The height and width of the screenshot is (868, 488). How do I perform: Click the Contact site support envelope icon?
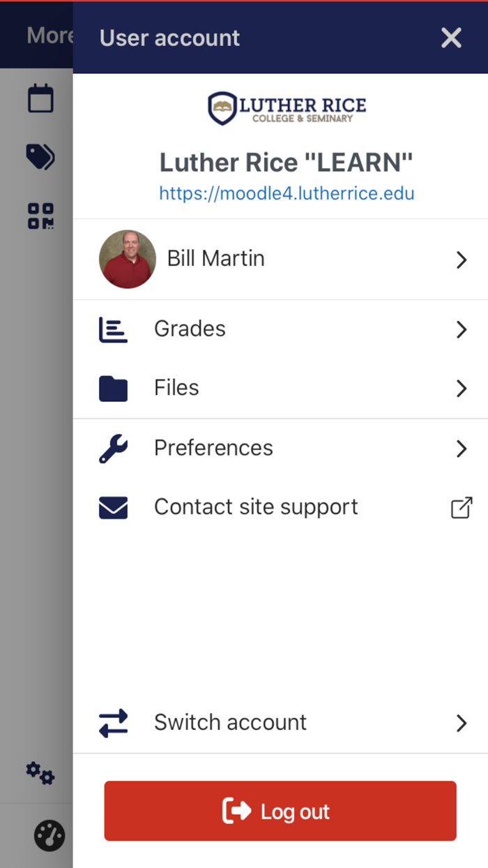(114, 507)
